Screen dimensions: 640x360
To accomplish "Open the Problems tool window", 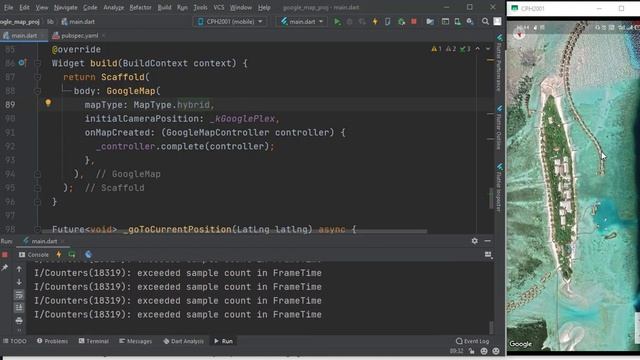I will click(52, 341).
